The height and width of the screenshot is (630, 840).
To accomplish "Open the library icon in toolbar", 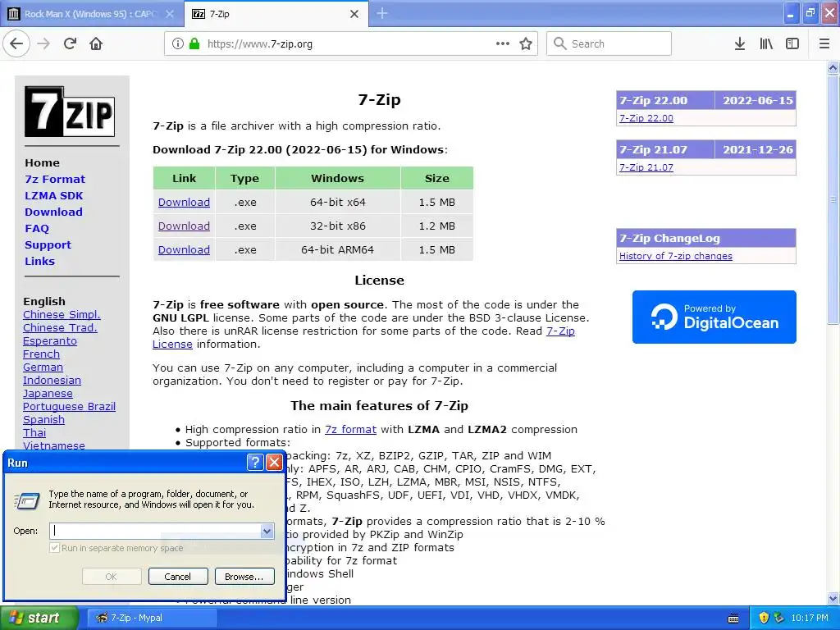I will click(x=766, y=43).
